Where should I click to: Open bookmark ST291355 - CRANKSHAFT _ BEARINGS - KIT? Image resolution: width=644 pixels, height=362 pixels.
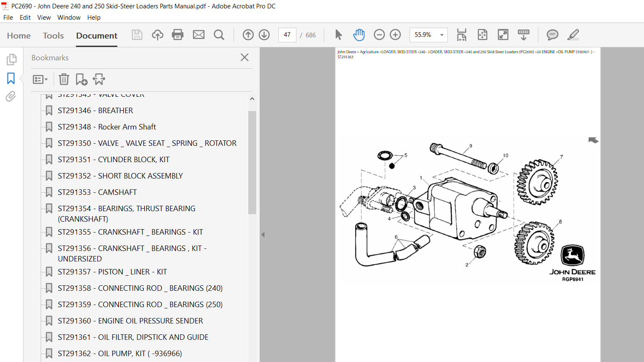[x=130, y=232]
